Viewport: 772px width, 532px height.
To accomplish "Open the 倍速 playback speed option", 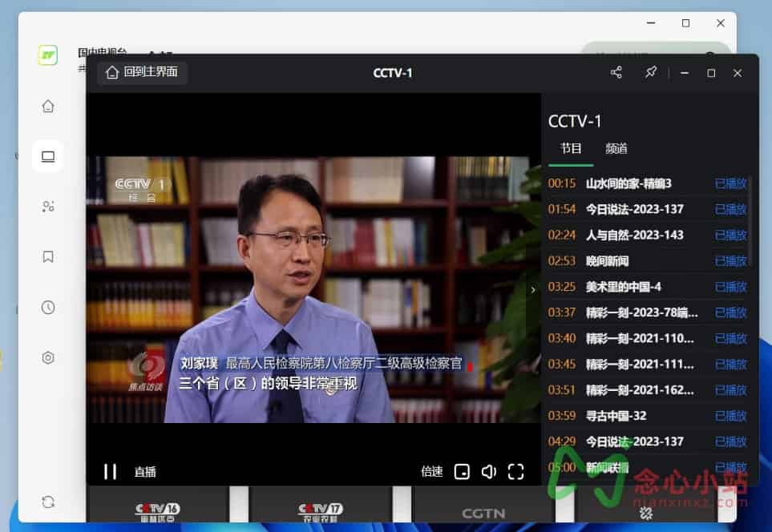I will tap(432, 471).
